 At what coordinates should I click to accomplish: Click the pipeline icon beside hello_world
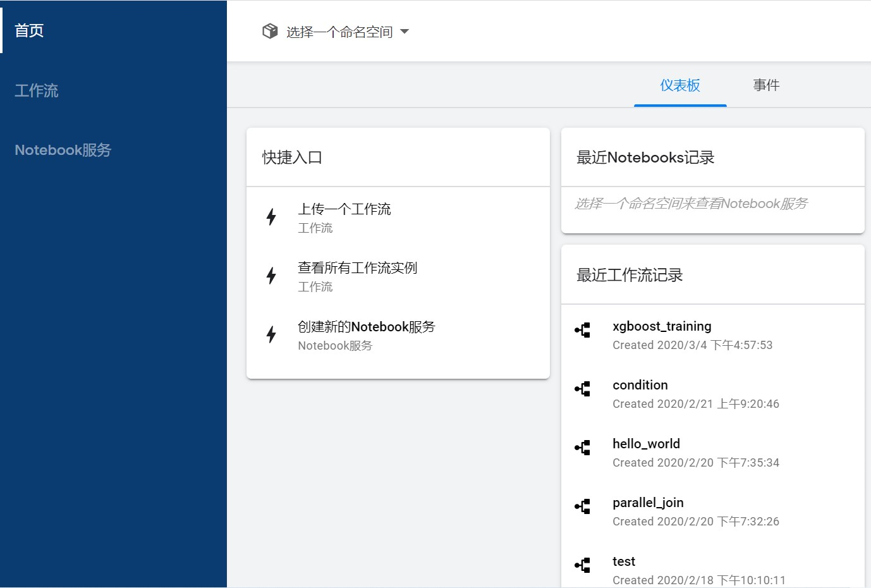pyautogui.click(x=582, y=447)
